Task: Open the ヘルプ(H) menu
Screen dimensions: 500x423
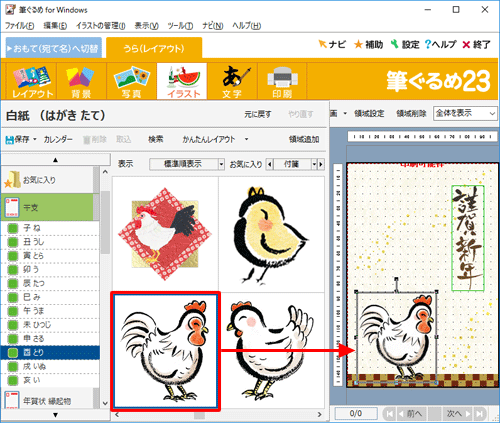Action: pos(247,25)
